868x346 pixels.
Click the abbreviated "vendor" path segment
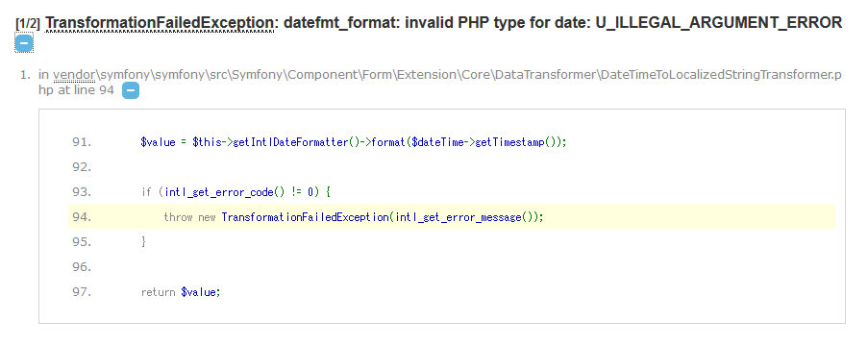point(74,75)
